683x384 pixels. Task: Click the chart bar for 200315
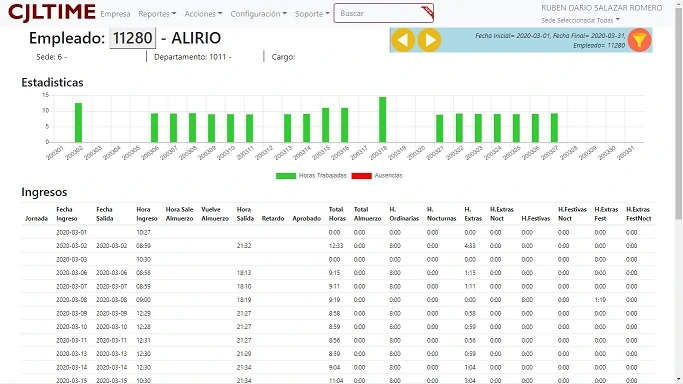325,125
